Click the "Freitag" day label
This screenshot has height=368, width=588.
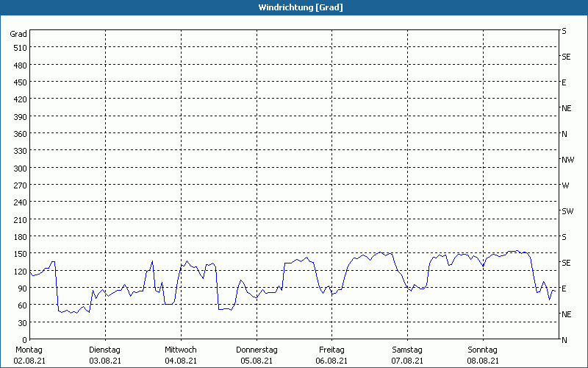pos(331,350)
